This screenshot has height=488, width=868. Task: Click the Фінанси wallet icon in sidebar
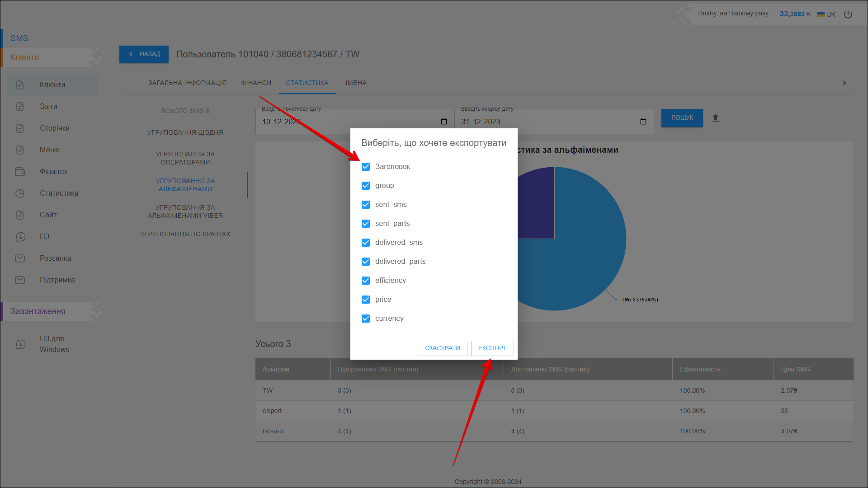click(20, 172)
